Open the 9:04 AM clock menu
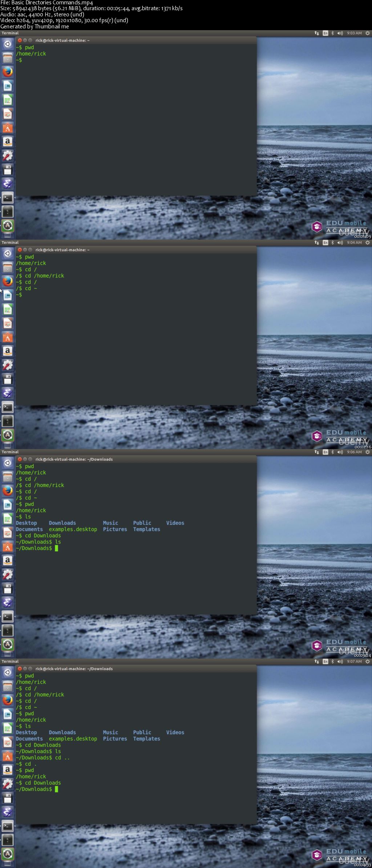Screen dimensions: 372x868 [354, 243]
